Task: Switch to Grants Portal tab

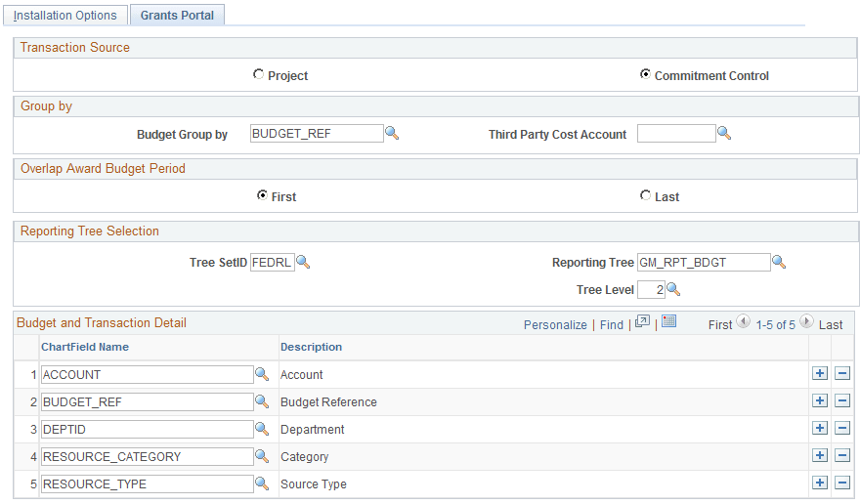Action: 177,16
